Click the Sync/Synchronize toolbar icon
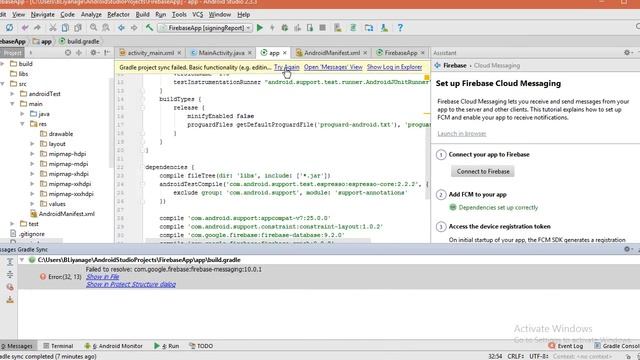The width and height of the screenshot is (640, 360). pos(9,28)
